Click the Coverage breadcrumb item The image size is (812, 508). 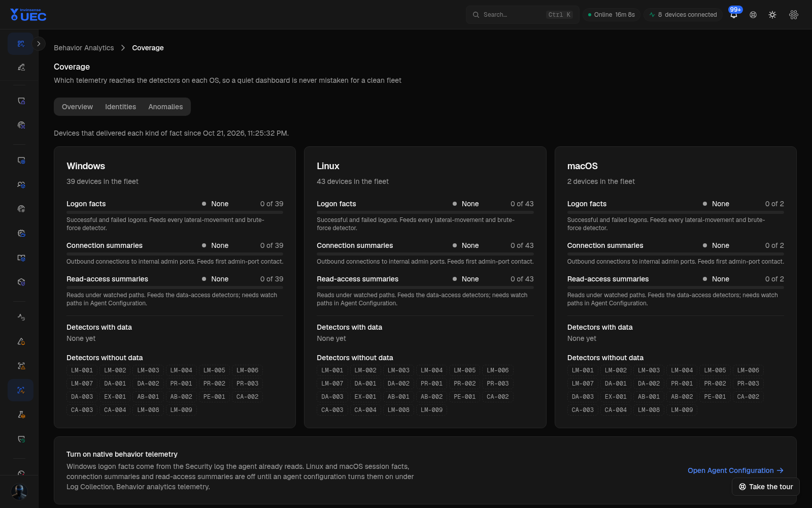(148, 48)
